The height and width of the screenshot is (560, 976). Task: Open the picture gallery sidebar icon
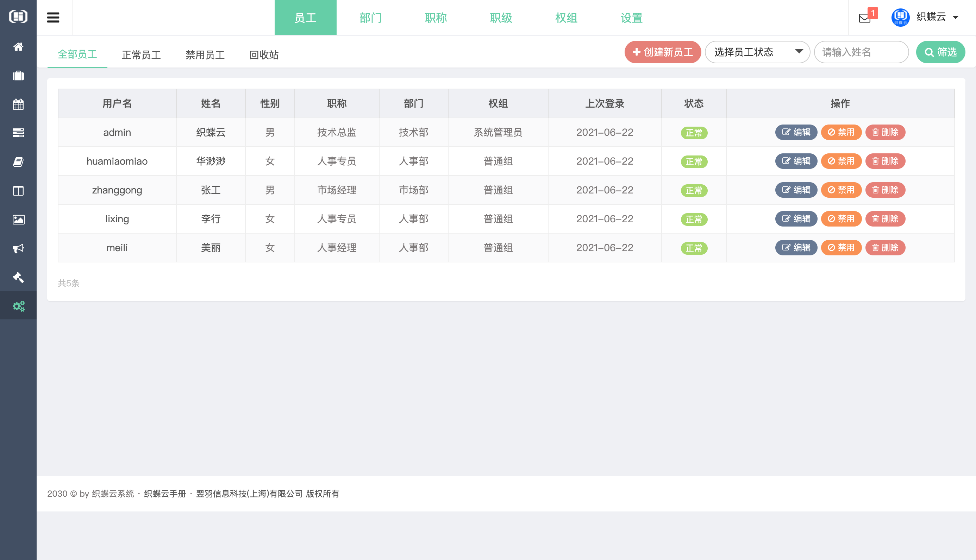click(18, 219)
